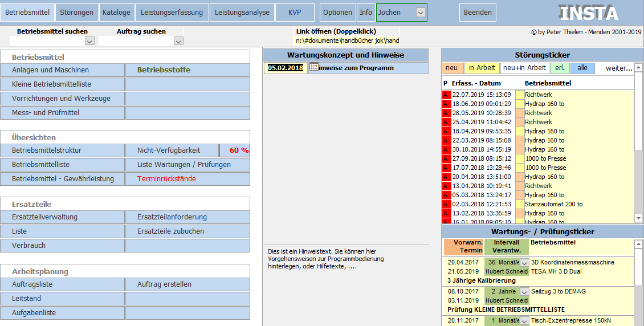Click red priority marker for Stanzautomat 200 to
The image size is (644, 326).
pyautogui.click(x=446, y=204)
